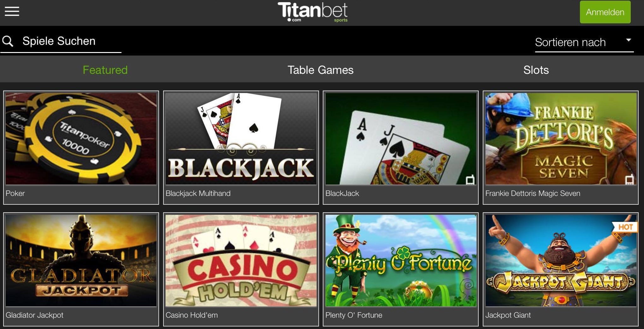Image resolution: width=644 pixels, height=329 pixels.
Task: Switch to the Slots tab
Action: click(x=536, y=70)
